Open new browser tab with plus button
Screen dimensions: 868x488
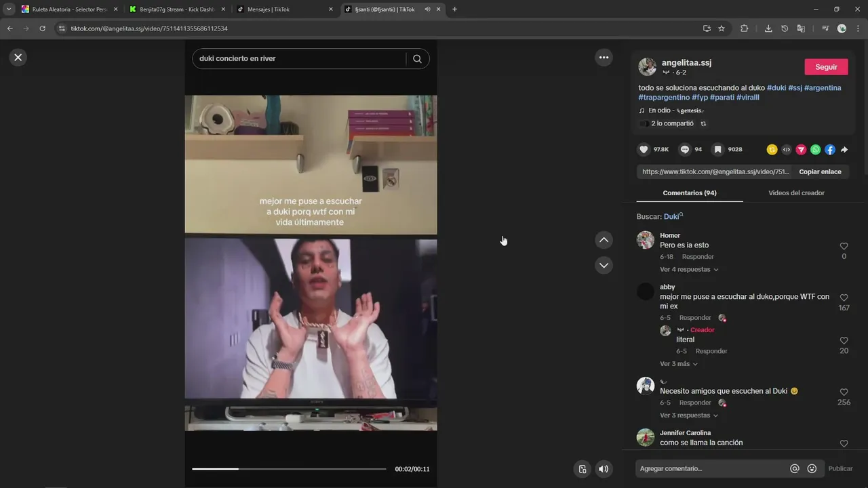454,9
